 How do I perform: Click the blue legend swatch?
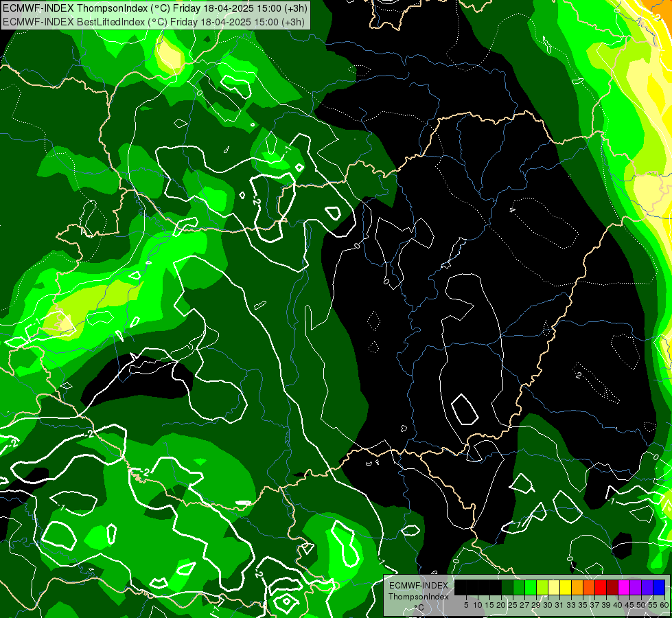(659, 587)
